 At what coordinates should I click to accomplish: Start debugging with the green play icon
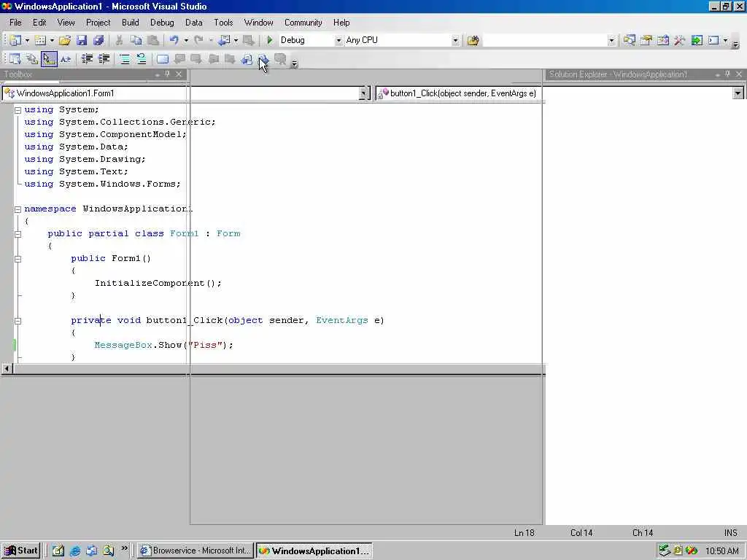(x=270, y=41)
